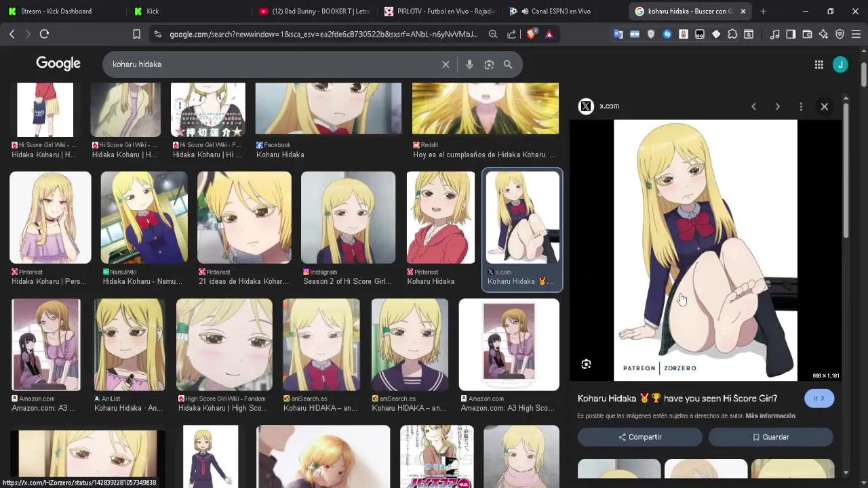Open Brave Shields lion icon
The image size is (868, 488).
(532, 34)
